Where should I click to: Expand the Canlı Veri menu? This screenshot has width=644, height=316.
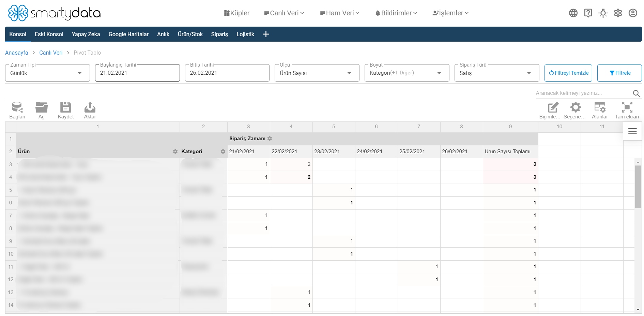click(x=284, y=13)
